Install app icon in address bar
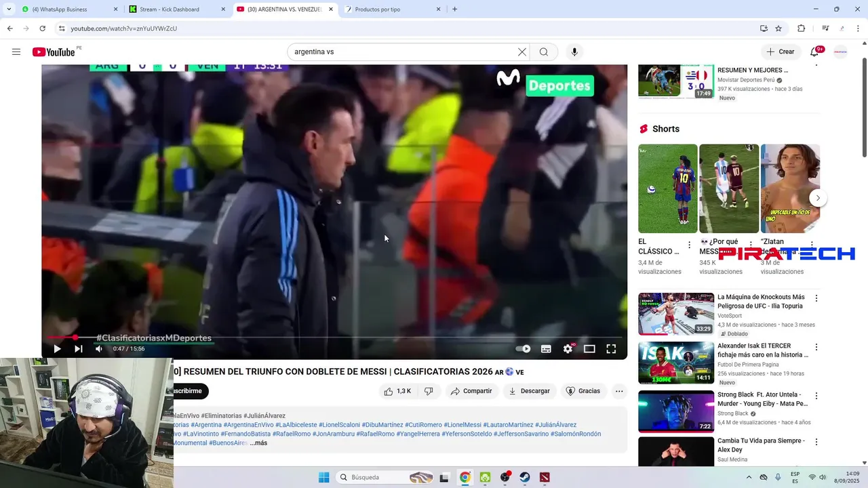Screen dimensions: 868x488 tap(764, 28)
